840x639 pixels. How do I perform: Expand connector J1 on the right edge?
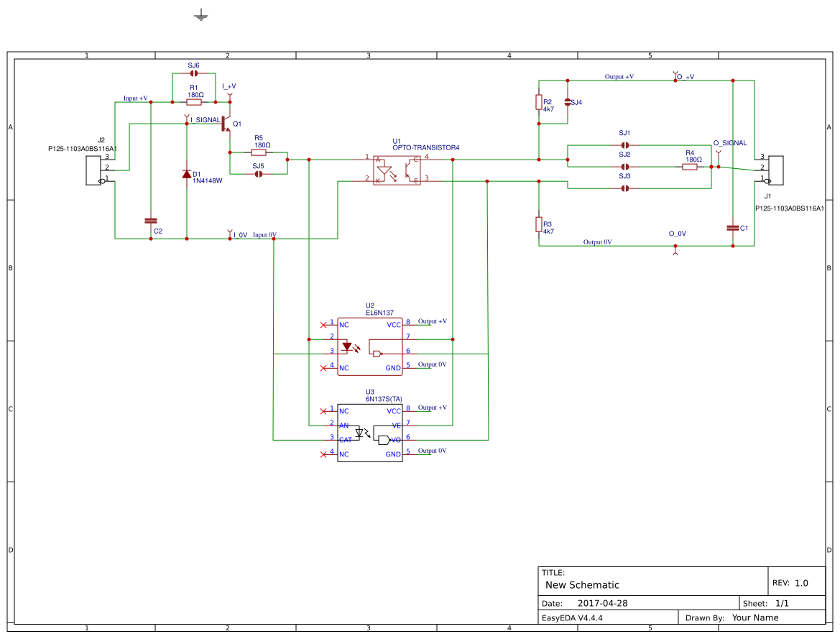[x=776, y=169]
